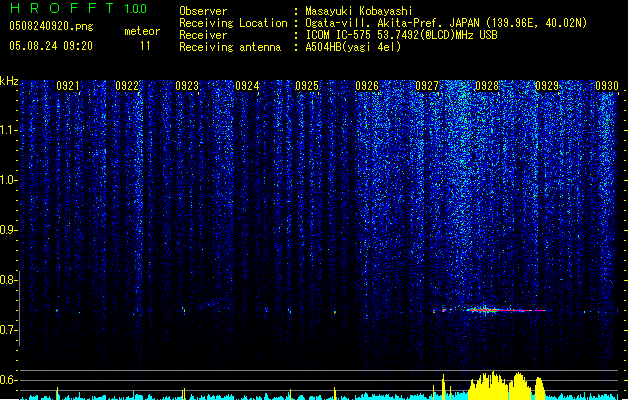The height and width of the screenshot is (400, 629).
Task: Click the meteor count value 11
Action: [x=145, y=46]
